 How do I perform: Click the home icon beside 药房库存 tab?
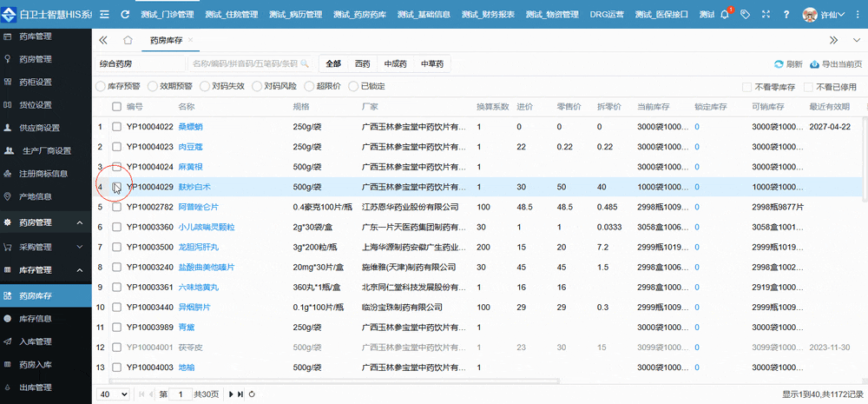pyautogui.click(x=128, y=40)
